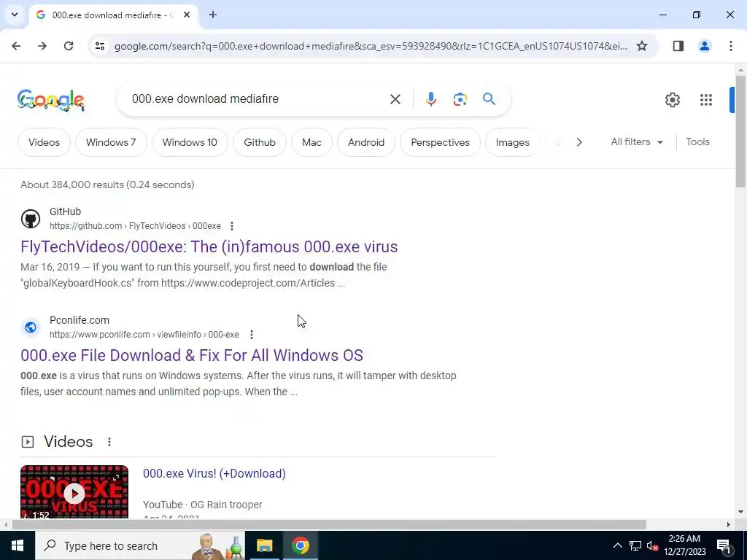747x560 pixels.
Task: Click the taskbar search box
Action: [141, 545]
